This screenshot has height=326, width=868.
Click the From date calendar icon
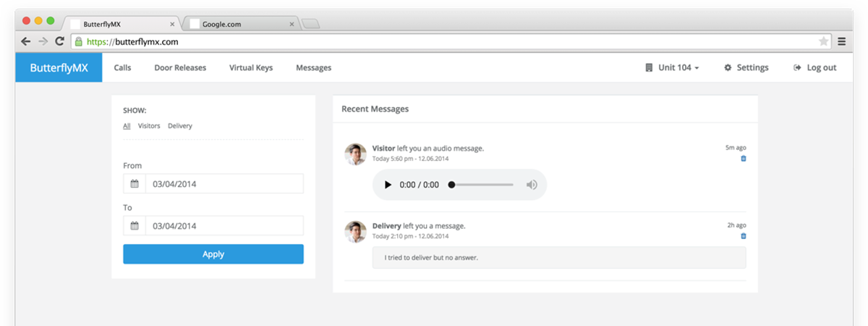(x=134, y=184)
